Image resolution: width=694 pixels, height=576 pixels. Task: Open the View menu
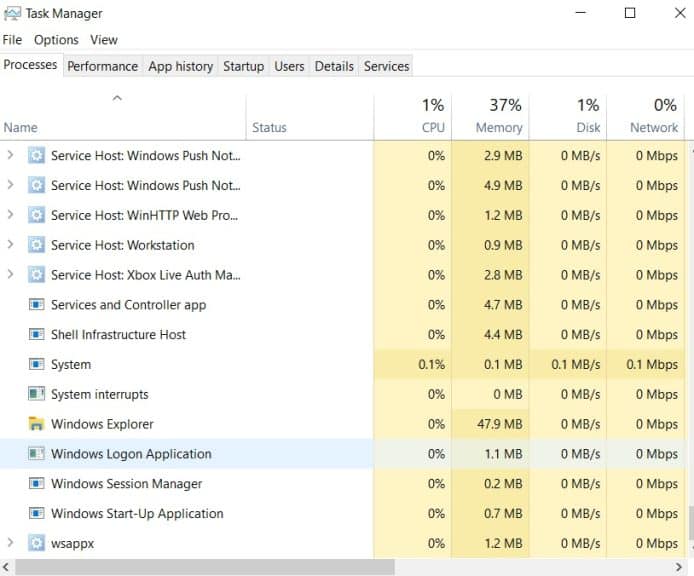pos(104,40)
